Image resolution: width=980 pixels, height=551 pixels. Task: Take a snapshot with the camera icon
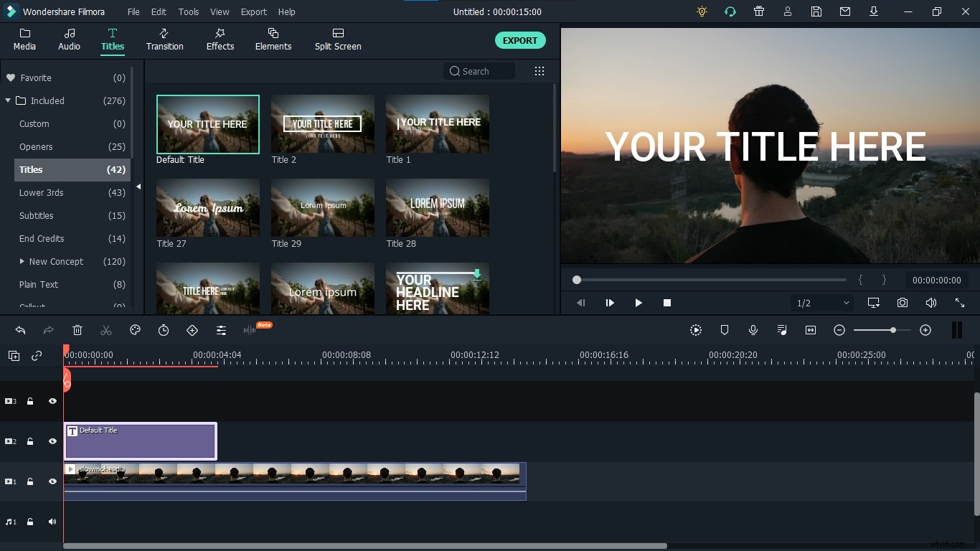coord(903,303)
